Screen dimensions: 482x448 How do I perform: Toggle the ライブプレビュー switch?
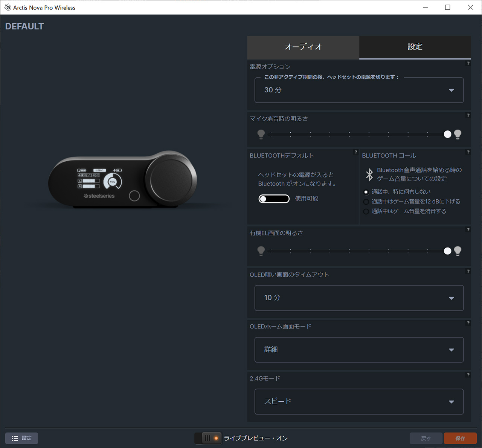pyautogui.click(x=208, y=438)
